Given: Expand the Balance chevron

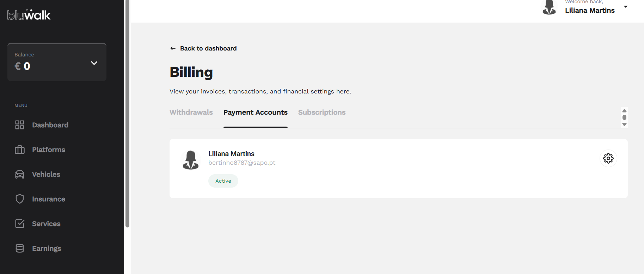Looking at the screenshot, I should [x=94, y=63].
